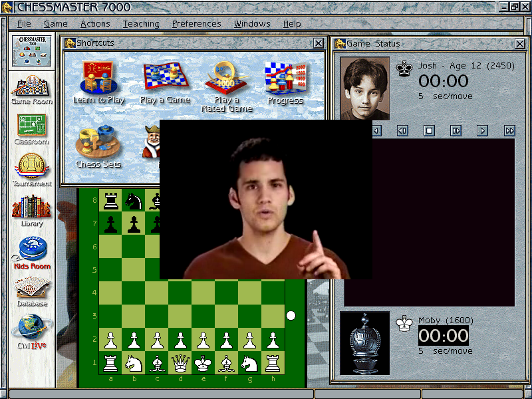Jump to the last move in Game Status
Viewport: 532px width, 399px height.
[509, 130]
